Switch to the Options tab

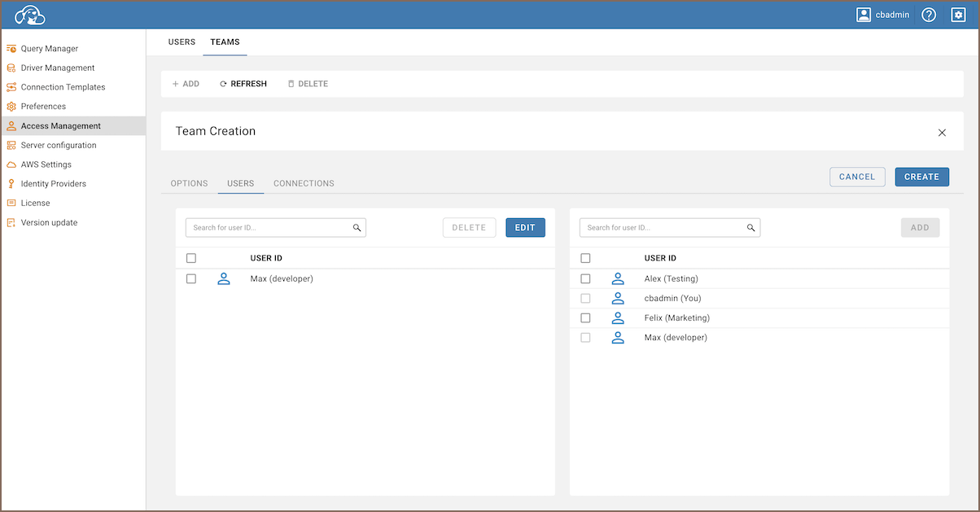(189, 184)
